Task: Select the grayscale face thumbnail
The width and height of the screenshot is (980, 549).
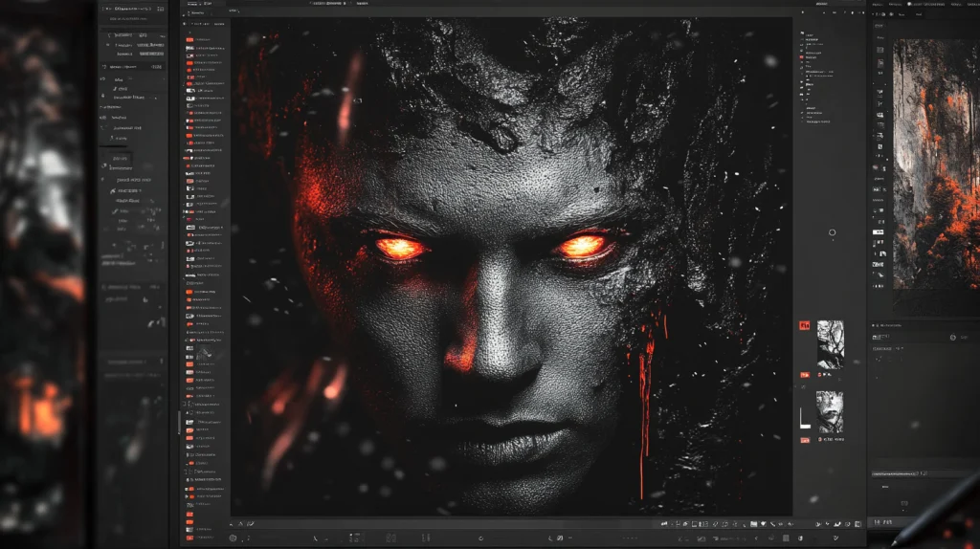Action: click(x=830, y=412)
